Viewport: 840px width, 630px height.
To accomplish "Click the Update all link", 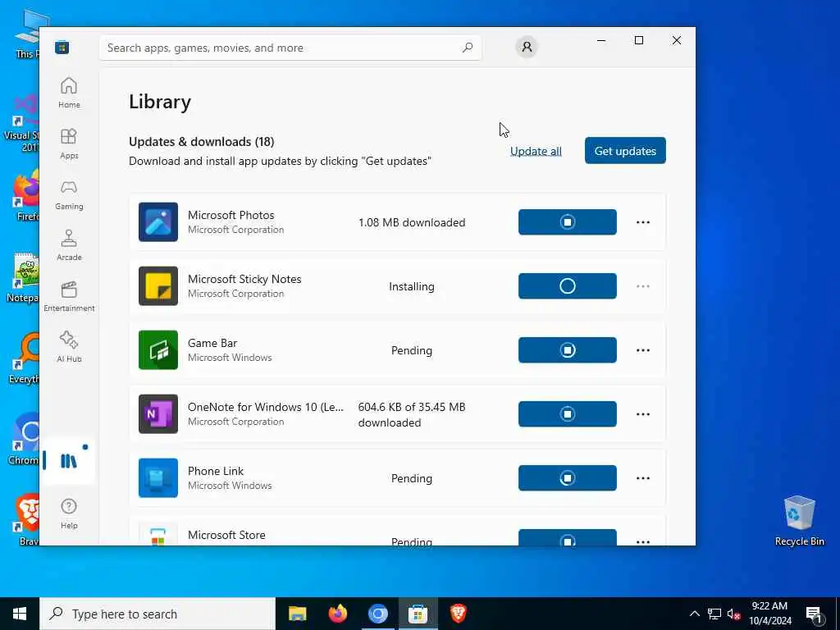I will click(536, 151).
